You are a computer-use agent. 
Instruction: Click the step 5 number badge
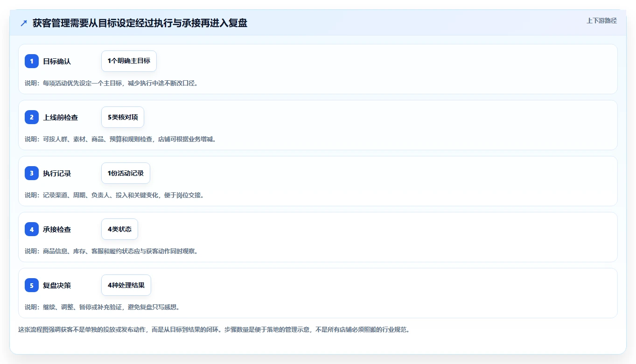[x=32, y=285]
